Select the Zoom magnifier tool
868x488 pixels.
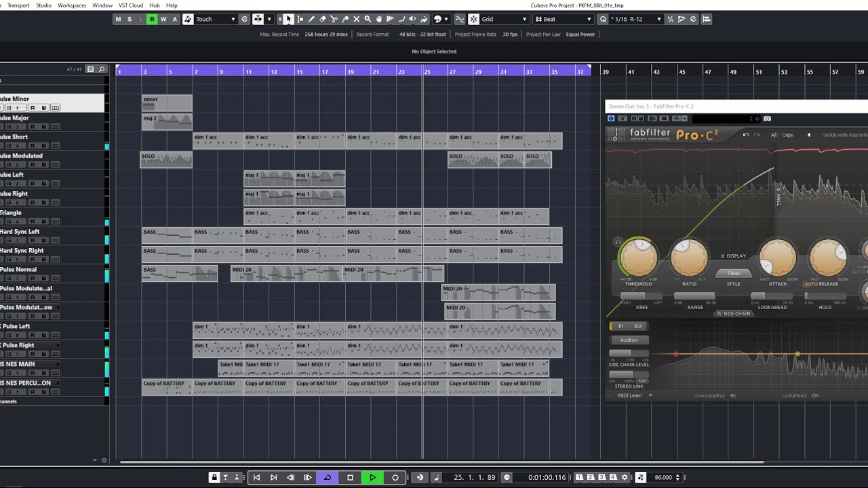368,19
